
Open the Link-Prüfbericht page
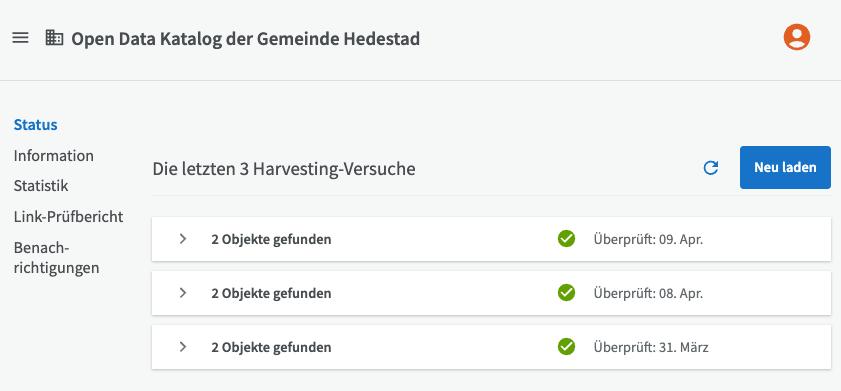pyautogui.click(x=69, y=217)
